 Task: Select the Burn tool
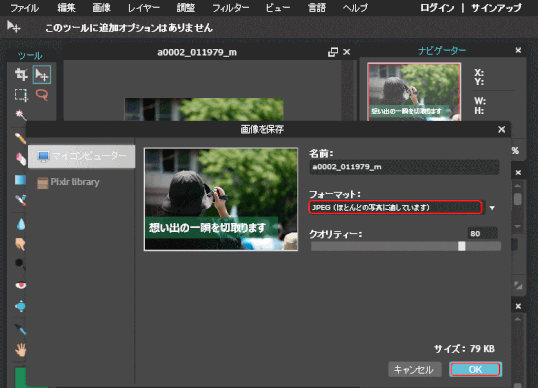[20, 264]
